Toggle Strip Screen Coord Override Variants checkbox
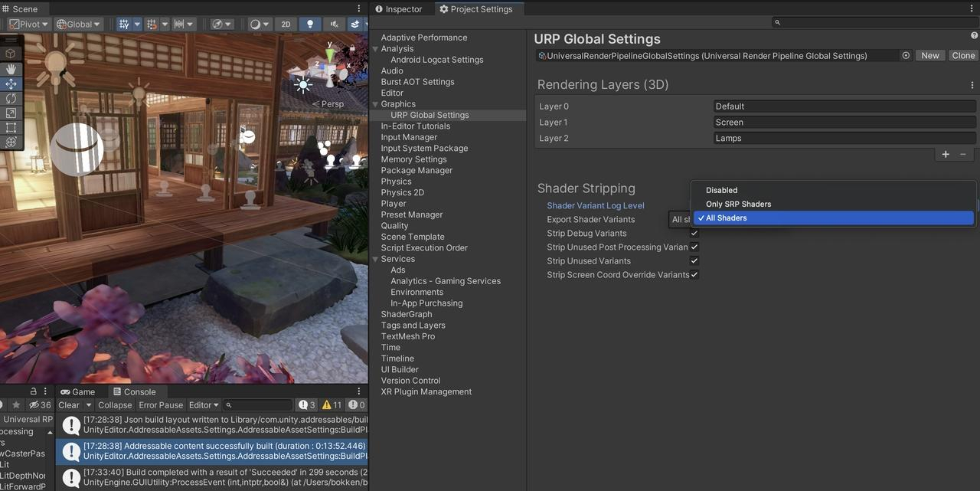The height and width of the screenshot is (491, 980). [x=694, y=274]
